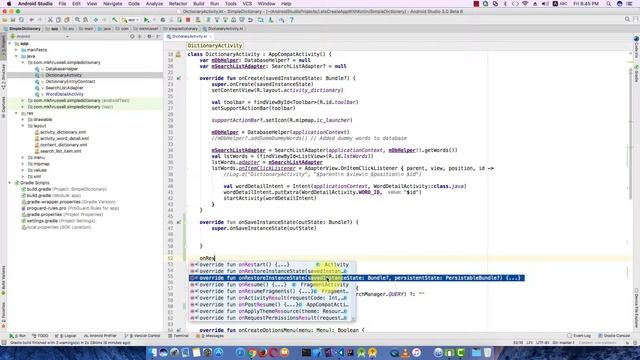Expand the values folder

(23, 170)
